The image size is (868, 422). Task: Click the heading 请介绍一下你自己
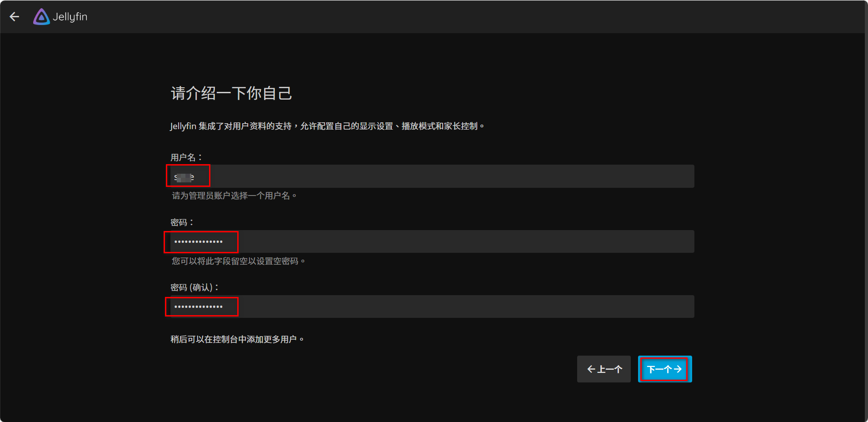[231, 93]
